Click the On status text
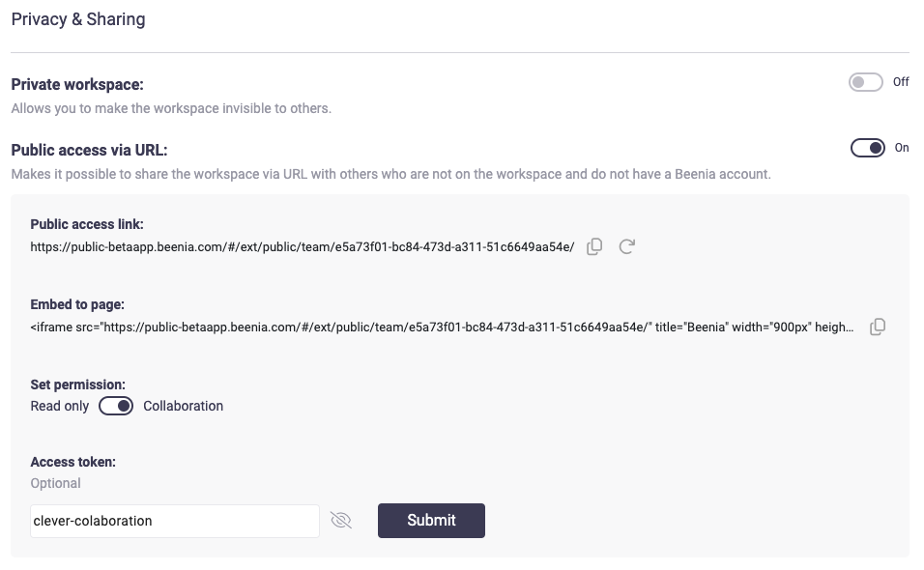The height and width of the screenshot is (570, 924). click(x=902, y=148)
